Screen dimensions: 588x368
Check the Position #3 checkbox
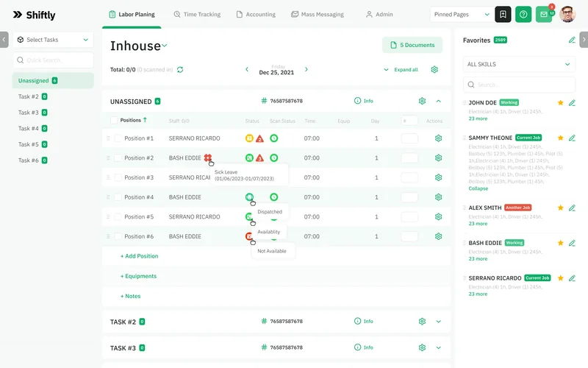(x=118, y=177)
